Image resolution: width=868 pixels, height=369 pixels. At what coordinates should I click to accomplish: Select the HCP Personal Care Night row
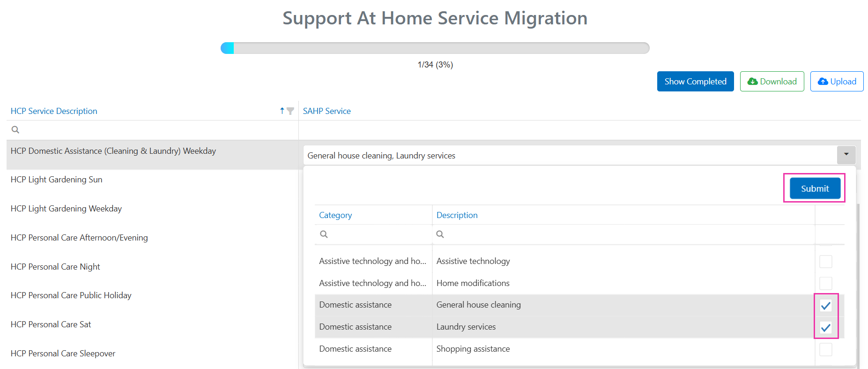(x=152, y=267)
